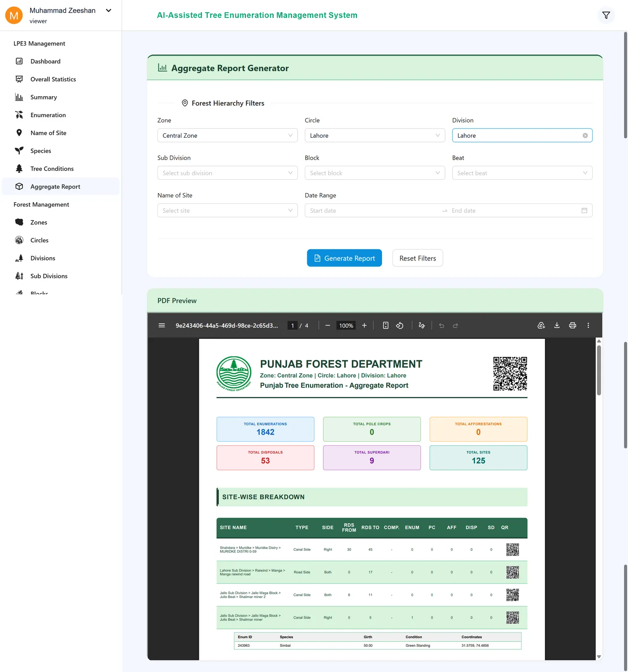This screenshot has height=672, width=628.
Task: Go to Name of Site page
Action: [x=61, y=133]
